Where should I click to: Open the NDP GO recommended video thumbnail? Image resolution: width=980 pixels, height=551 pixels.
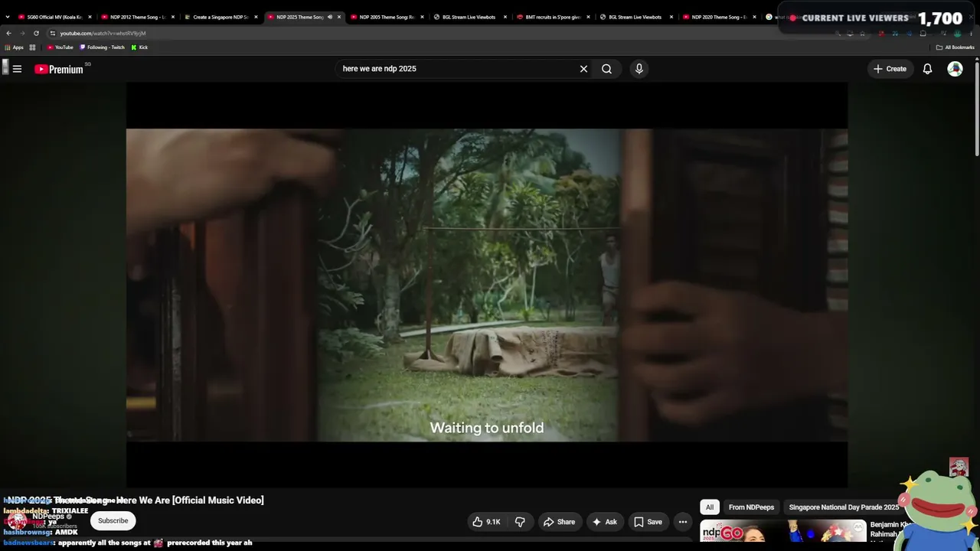[783, 531]
